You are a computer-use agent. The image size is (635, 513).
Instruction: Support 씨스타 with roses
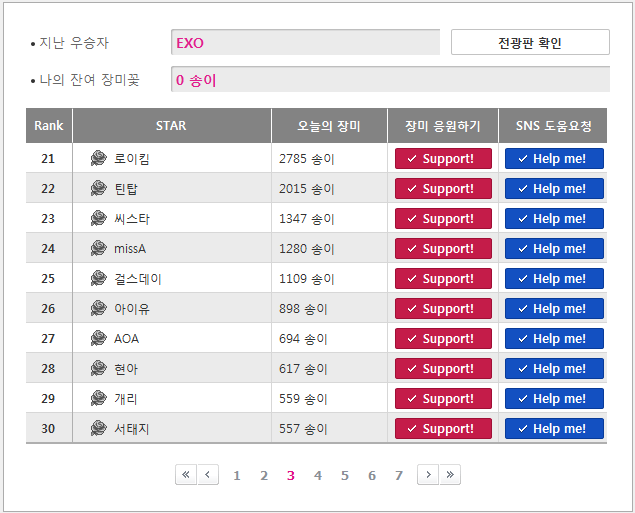click(x=443, y=219)
